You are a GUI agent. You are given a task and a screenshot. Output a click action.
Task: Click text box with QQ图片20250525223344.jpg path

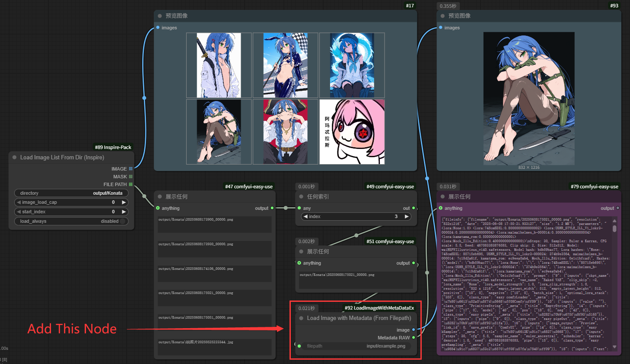(x=215, y=347)
